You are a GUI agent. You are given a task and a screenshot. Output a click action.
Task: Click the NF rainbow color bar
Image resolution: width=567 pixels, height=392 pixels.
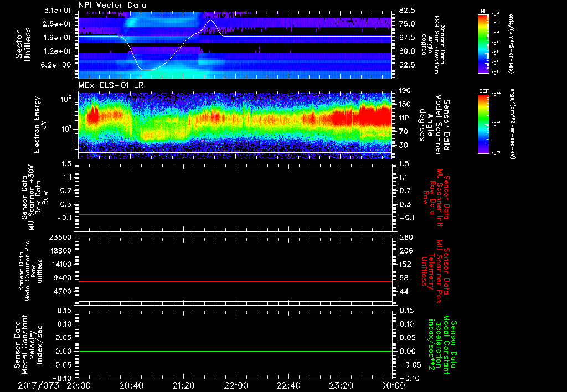(x=484, y=43)
